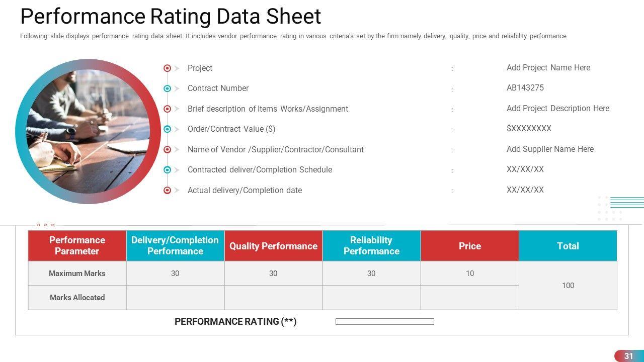
Task: Click the Marks Allocated cell under Quality Performance
Action: pyautogui.click(x=273, y=298)
